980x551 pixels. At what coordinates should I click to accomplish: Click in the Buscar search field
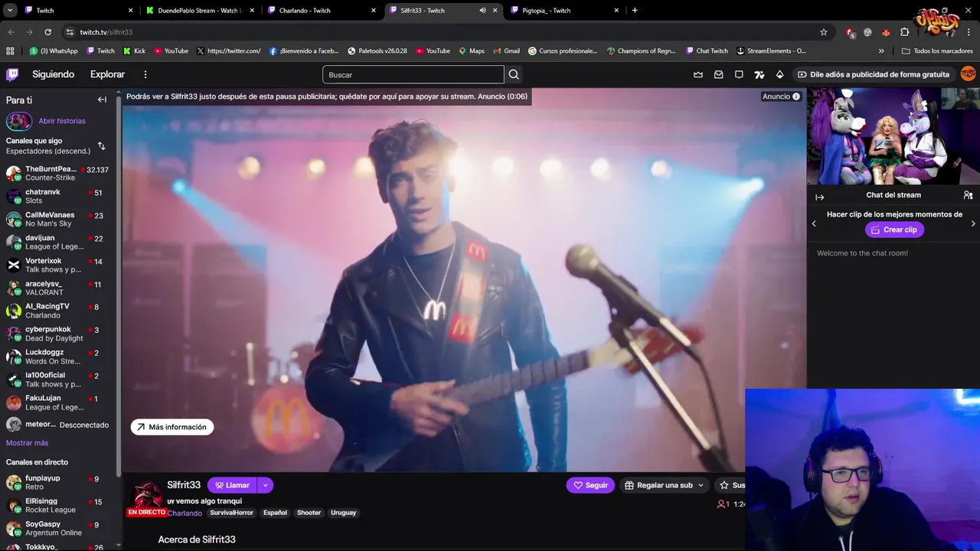pyautogui.click(x=413, y=74)
